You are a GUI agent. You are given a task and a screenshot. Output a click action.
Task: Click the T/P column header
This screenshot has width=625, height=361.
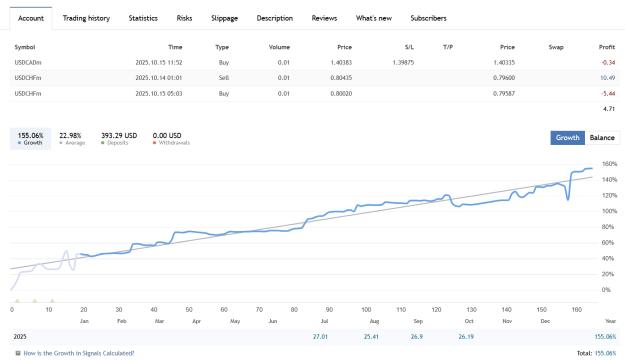(x=448, y=47)
